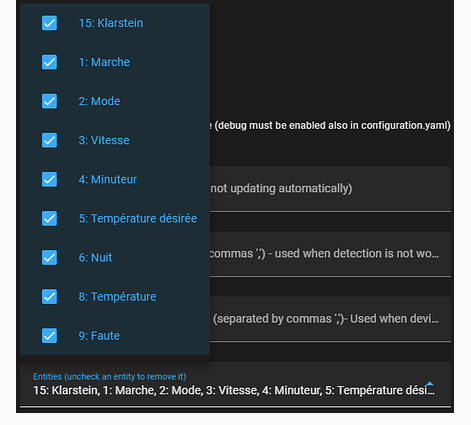Click the 'not updating automatically' input field

click(330, 189)
